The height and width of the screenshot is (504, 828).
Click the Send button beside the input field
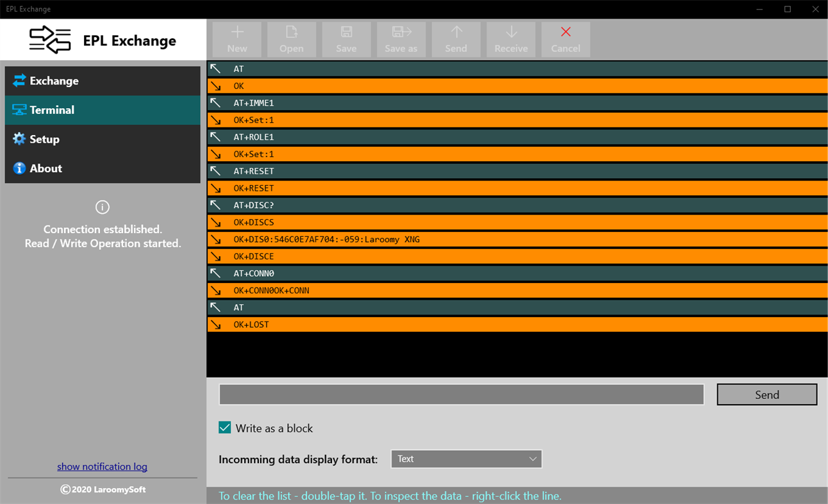click(x=766, y=394)
